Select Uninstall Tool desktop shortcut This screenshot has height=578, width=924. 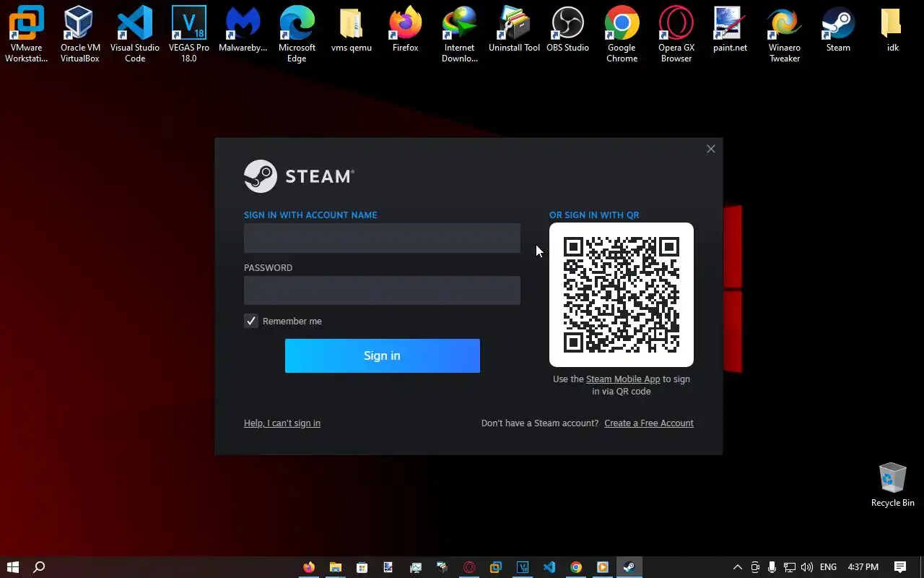(x=514, y=29)
